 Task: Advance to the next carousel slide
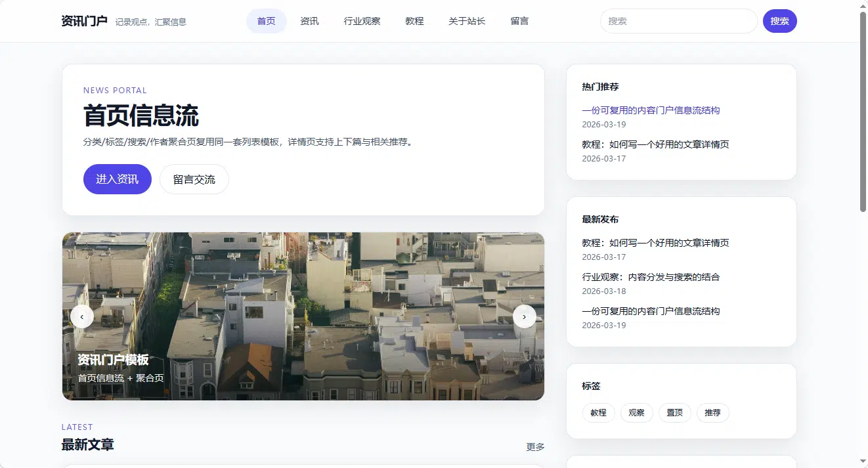[x=524, y=317]
